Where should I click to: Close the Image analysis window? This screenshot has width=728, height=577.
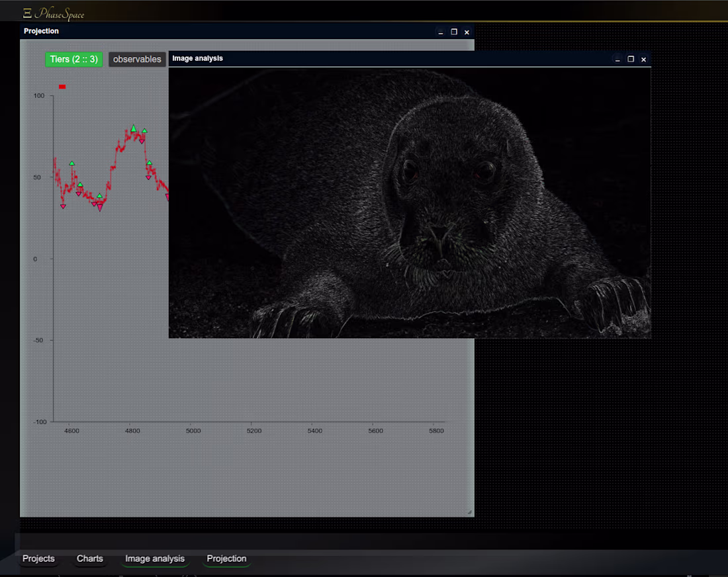643,60
